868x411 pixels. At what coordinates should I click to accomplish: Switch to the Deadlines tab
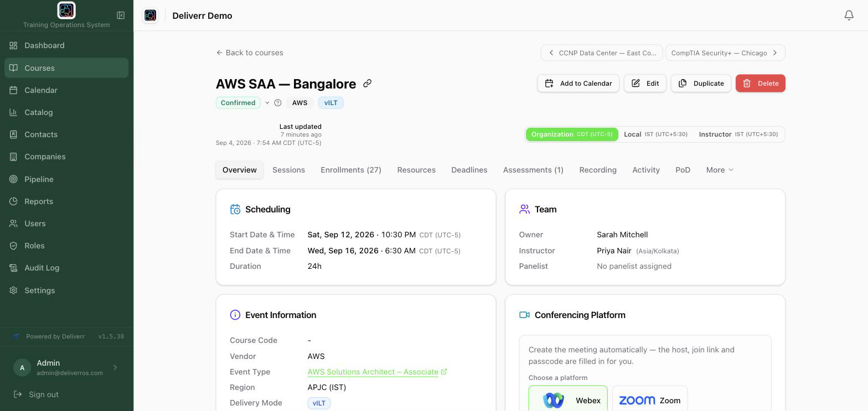pos(469,170)
